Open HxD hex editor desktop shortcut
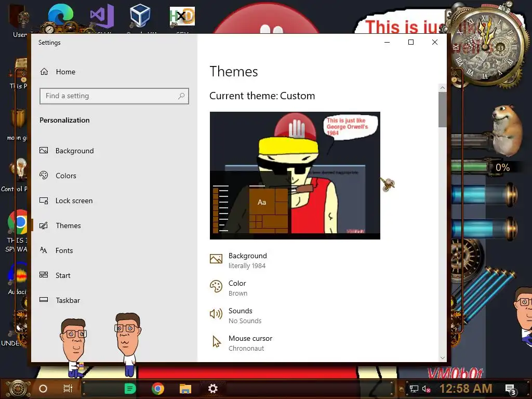 point(182,18)
